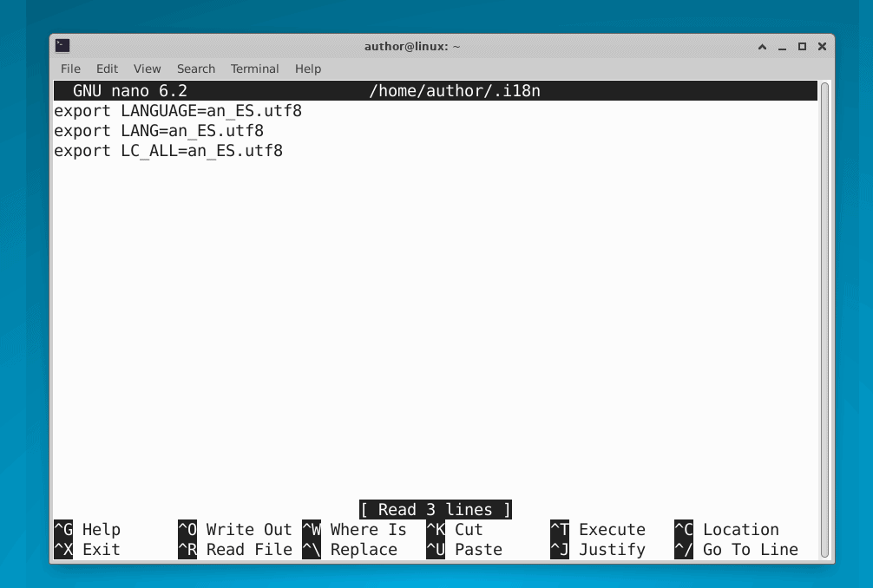873x588 pixels.
Task: Open the Edit menu
Action: (x=107, y=69)
